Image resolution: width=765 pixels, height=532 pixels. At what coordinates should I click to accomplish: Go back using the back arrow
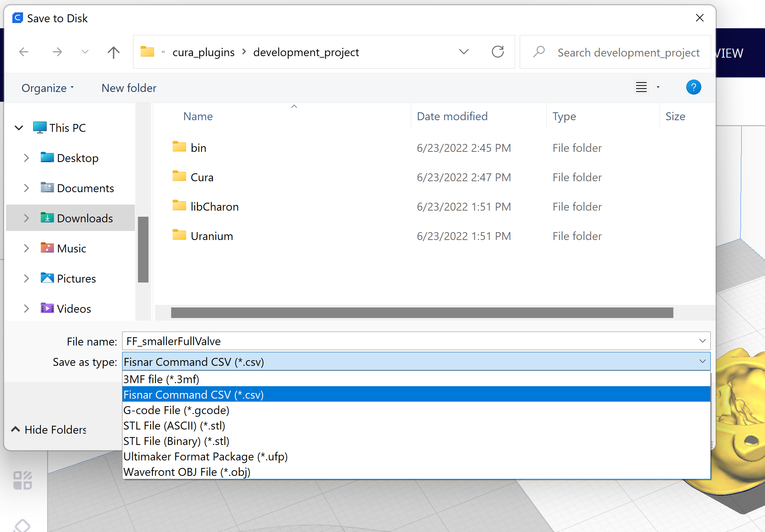(24, 52)
